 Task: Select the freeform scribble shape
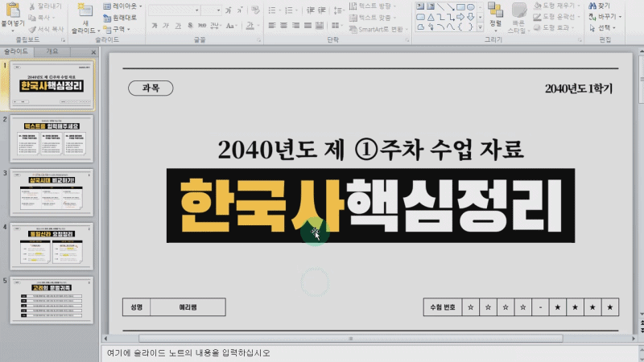click(431, 27)
